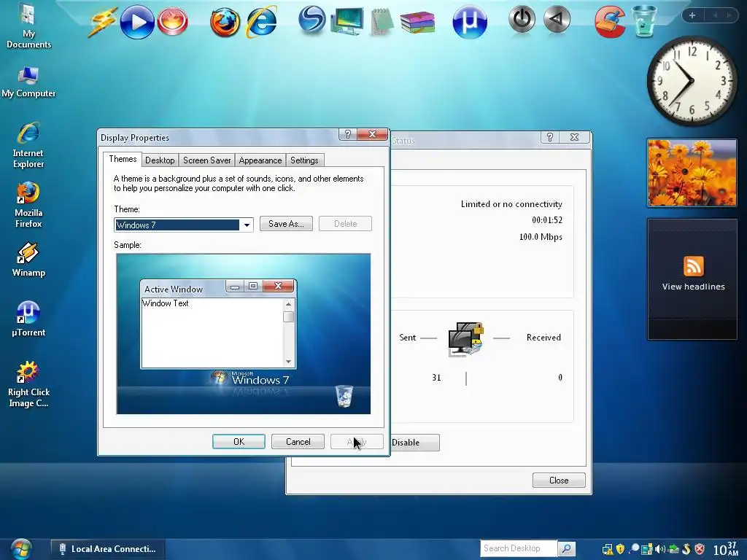Launch uTorrent from the top dock
This screenshot has width=747, height=560.
click(x=469, y=22)
